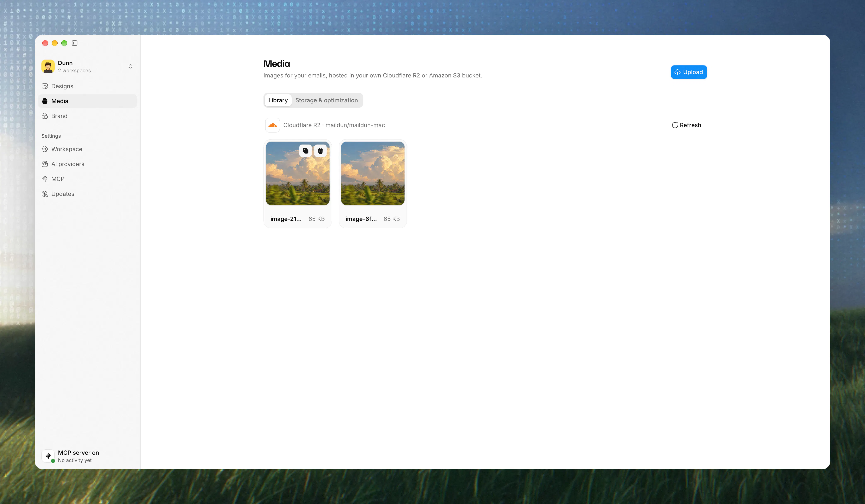Screen dimensions: 865x504
Task: Open Designs in the sidebar
Action: (88, 86)
